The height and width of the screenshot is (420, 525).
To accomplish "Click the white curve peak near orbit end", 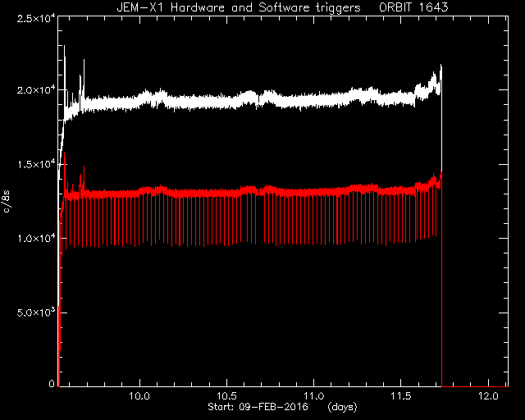I will [441, 69].
